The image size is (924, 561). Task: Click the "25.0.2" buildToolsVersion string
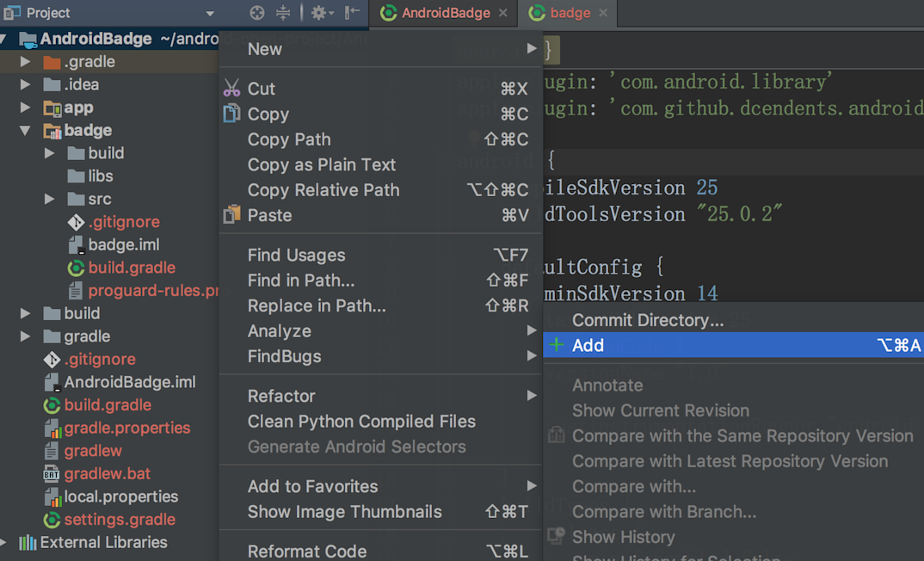[740, 214]
